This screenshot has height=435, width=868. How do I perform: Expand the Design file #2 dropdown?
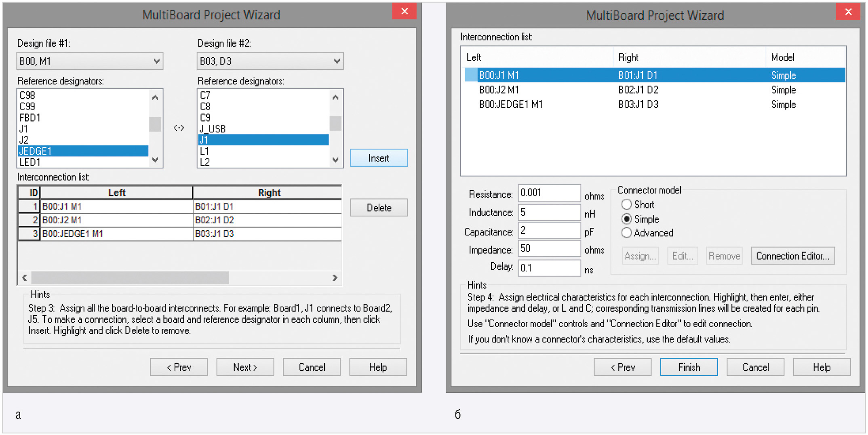coord(270,61)
